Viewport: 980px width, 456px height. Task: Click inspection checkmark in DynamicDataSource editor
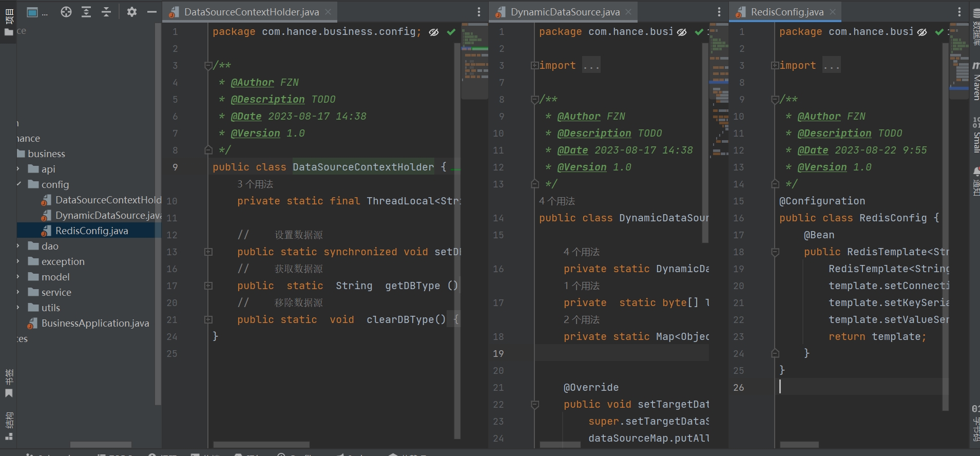(x=699, y=32)
